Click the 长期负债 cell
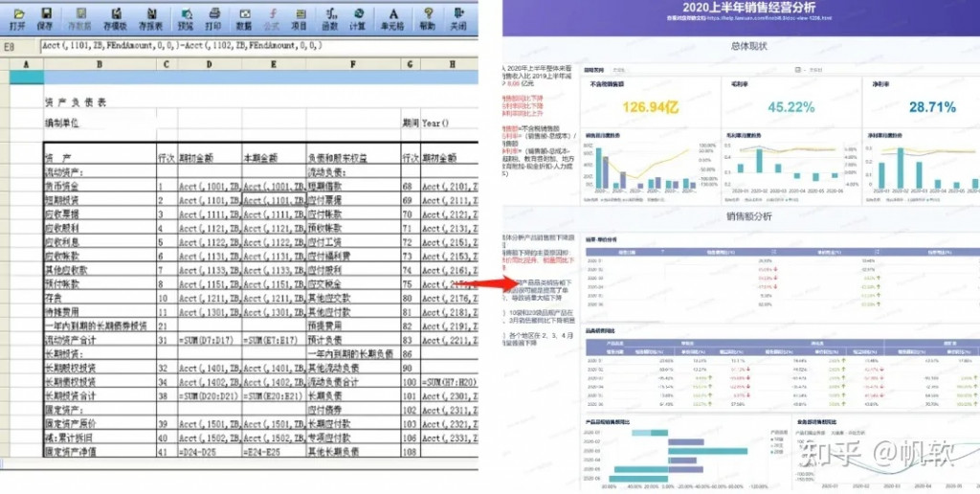980x494 pixels. 353,395
